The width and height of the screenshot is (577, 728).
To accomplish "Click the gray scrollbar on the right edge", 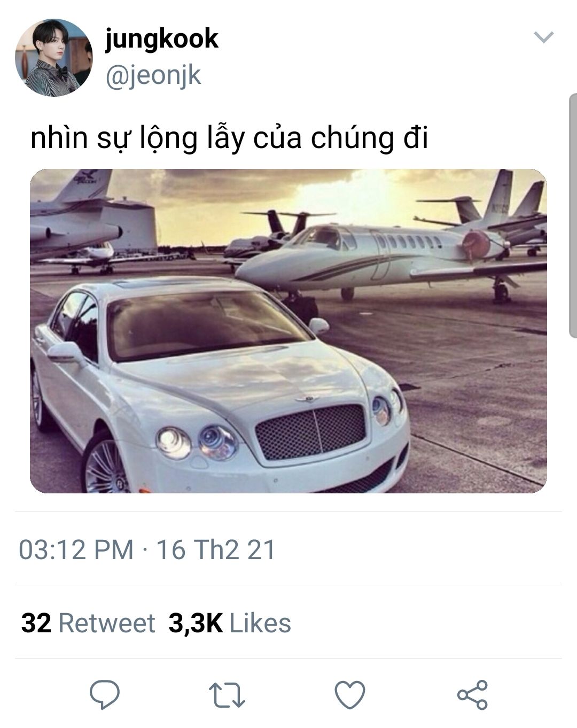I will pos(573,215).
